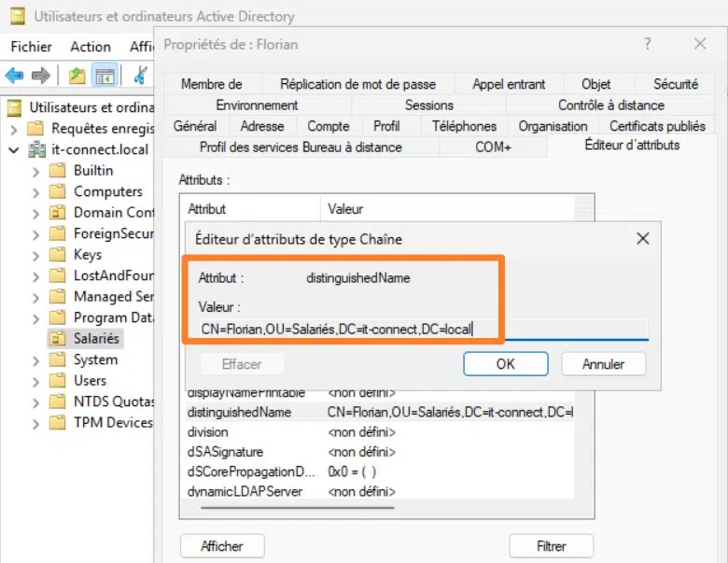Open Réplication de mot de passe tab
Viewport: 728px width, 563px height.
point(358,84)
